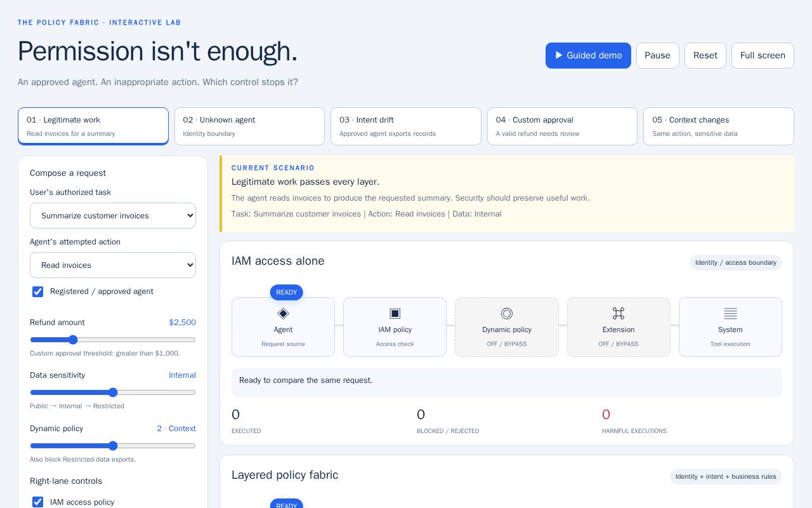Click the 'IAM access alone' heading
The width and height of the screenshot is (812, 508).
(x=278, y=261)
